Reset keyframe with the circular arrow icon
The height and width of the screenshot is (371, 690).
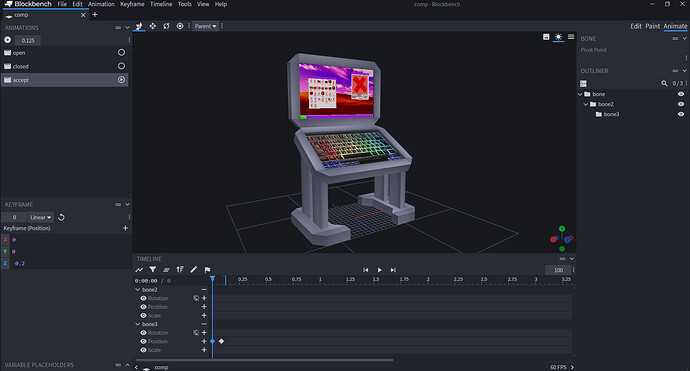[62, 217]
